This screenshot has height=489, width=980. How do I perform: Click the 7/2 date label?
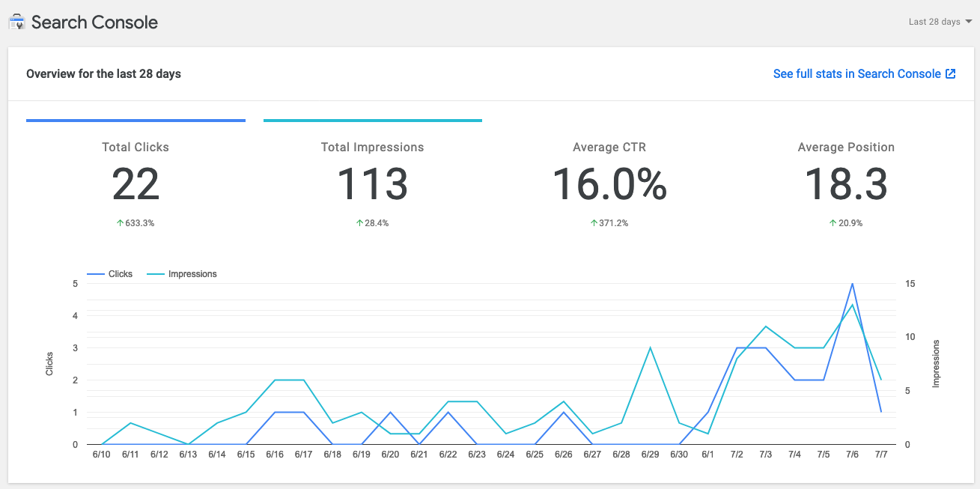coord(737,455)
